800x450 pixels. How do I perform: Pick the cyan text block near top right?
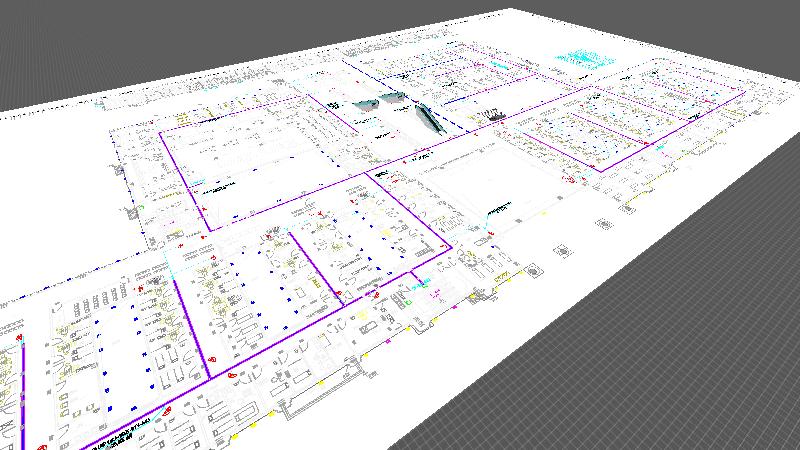tap(583, 57)
